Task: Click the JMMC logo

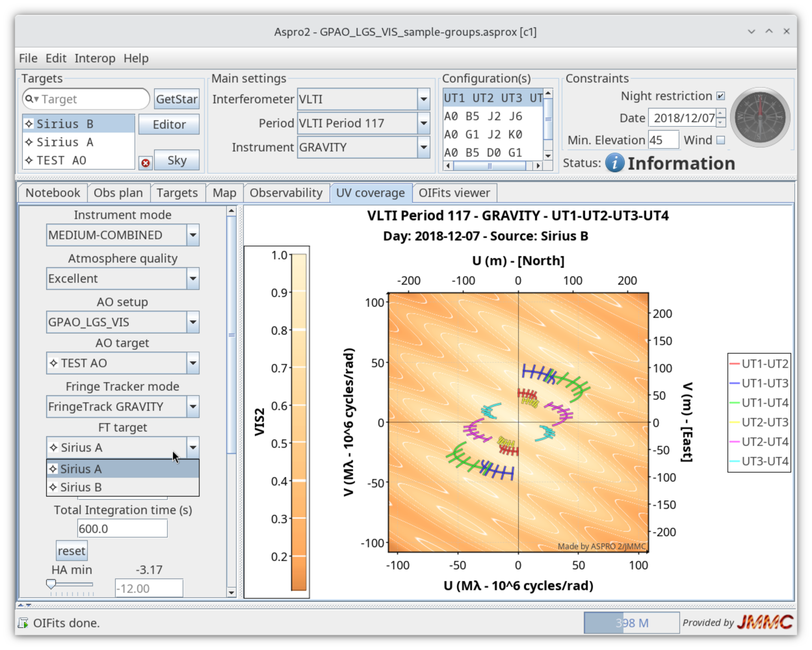Action: (765, 622)
